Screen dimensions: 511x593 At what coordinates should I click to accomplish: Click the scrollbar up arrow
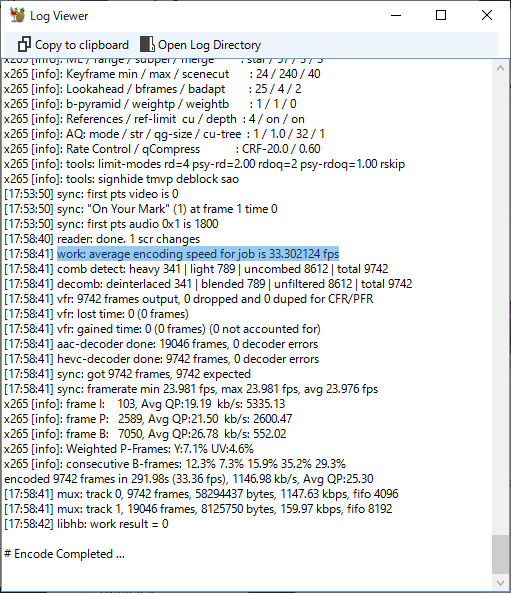click(x=500, y=68)
